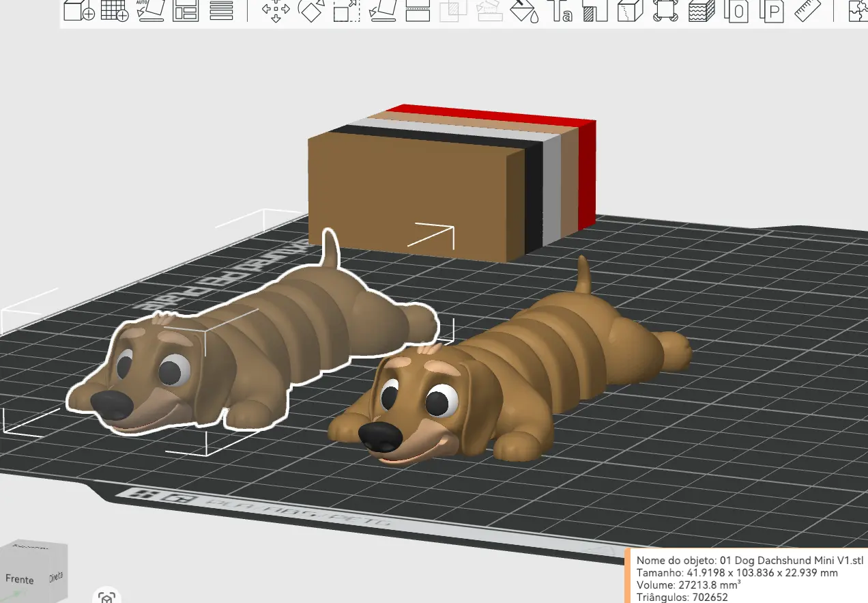Viewport: 868px width, 603px height.
Task: Click the seam painting cube icon
Action: coord(631,11)
